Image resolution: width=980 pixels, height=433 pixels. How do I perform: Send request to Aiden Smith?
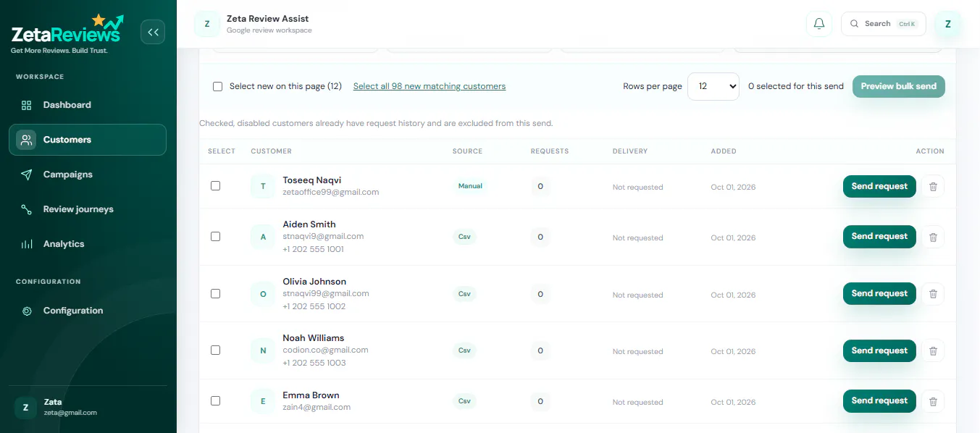click(x=879, y=237)
